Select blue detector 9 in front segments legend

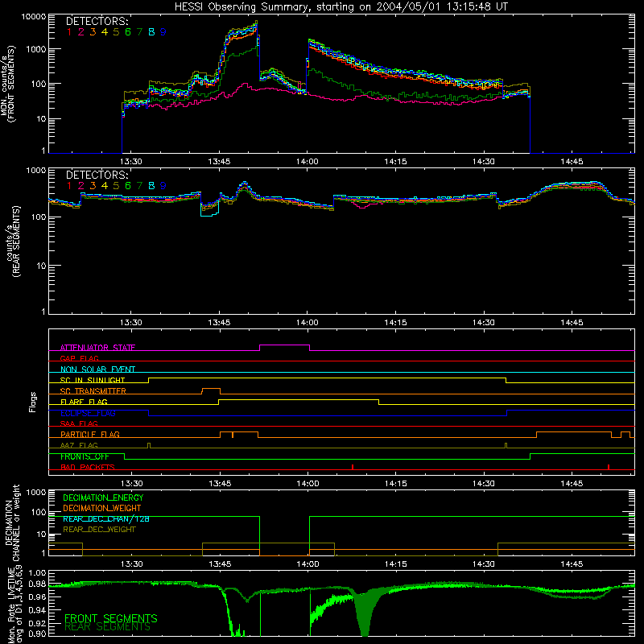pyautogui.click(x=163, y=32)
